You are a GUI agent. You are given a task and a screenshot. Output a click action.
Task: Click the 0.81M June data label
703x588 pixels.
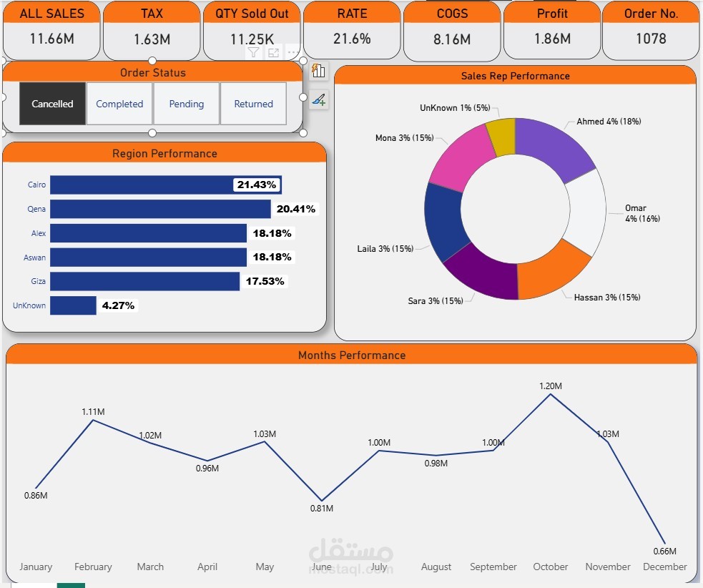pos(321,508)
